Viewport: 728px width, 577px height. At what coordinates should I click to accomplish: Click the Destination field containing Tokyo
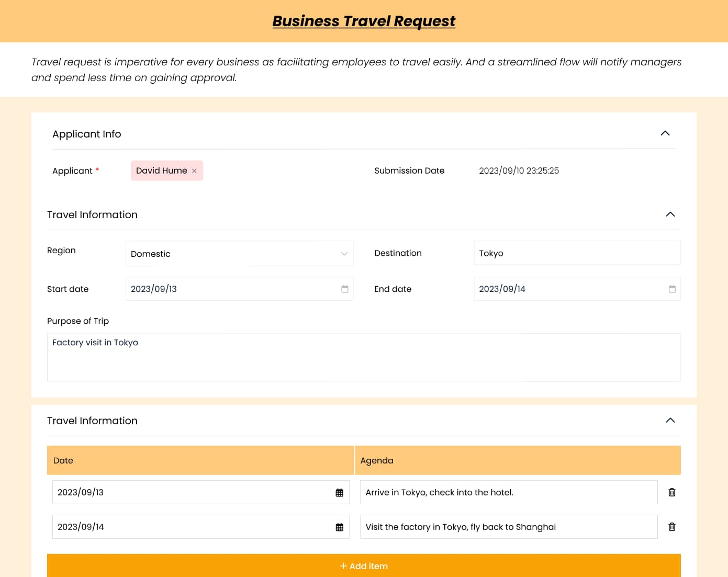tap(577, 253)
